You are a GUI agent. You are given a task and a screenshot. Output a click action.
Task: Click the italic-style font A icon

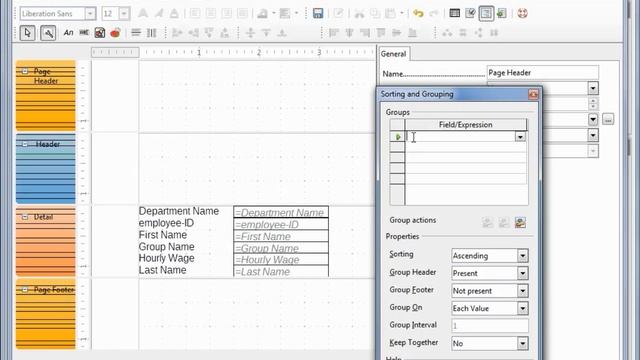click(158, 13)
